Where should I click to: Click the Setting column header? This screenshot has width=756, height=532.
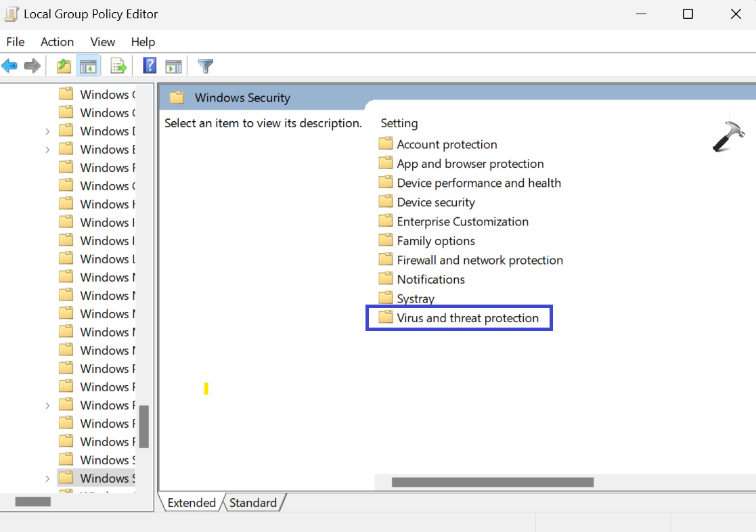click(x=399, y=123)
